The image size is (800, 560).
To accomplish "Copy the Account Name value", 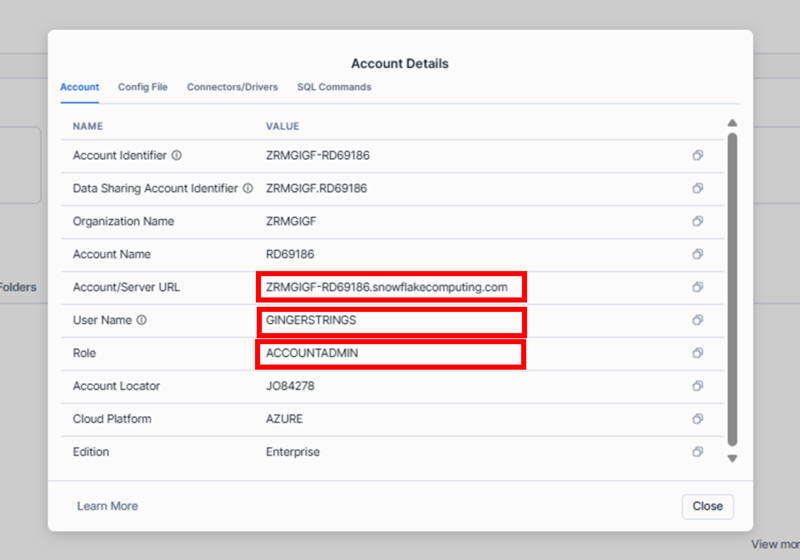I will tap(697, 254).
